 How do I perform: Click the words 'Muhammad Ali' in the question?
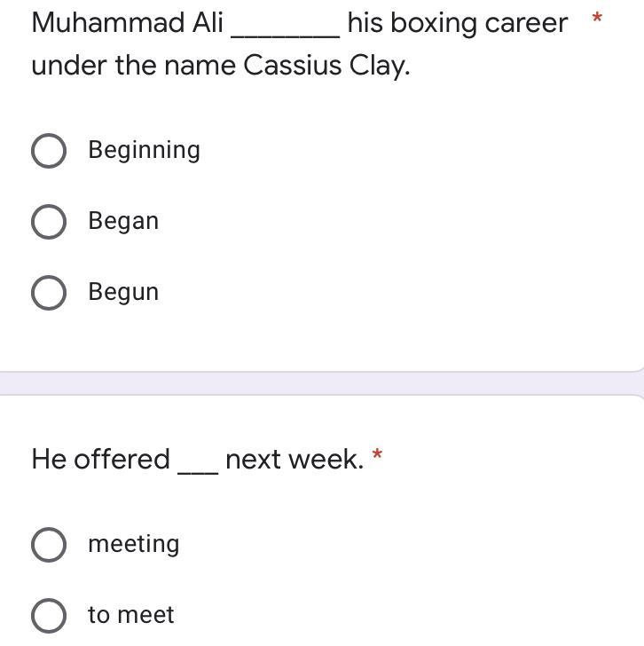[127, 23]
